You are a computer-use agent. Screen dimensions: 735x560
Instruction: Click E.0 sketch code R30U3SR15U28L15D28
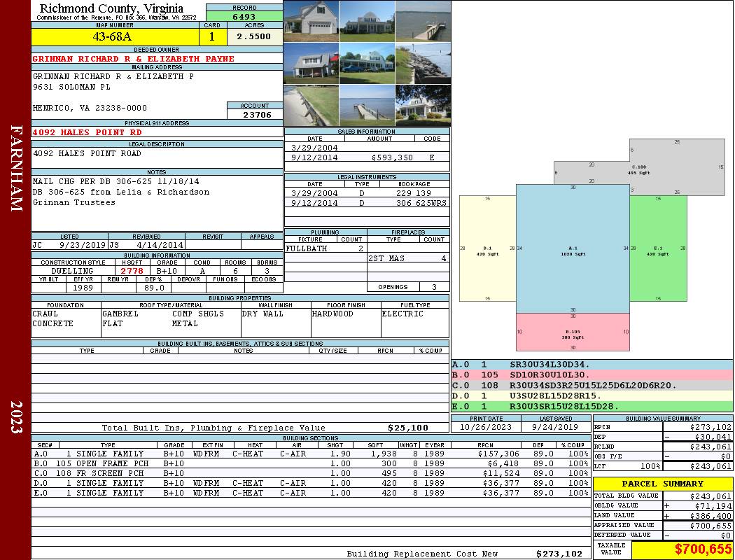564,406
